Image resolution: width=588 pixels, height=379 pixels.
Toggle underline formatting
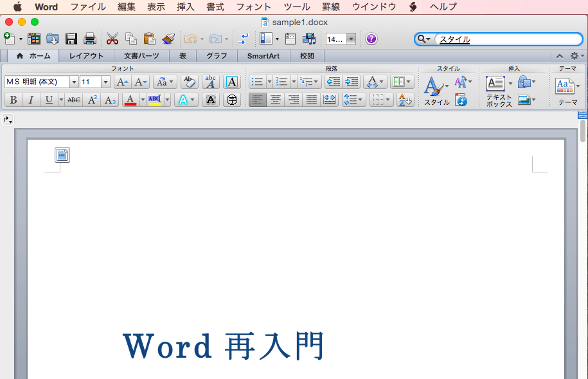point(49,100)
